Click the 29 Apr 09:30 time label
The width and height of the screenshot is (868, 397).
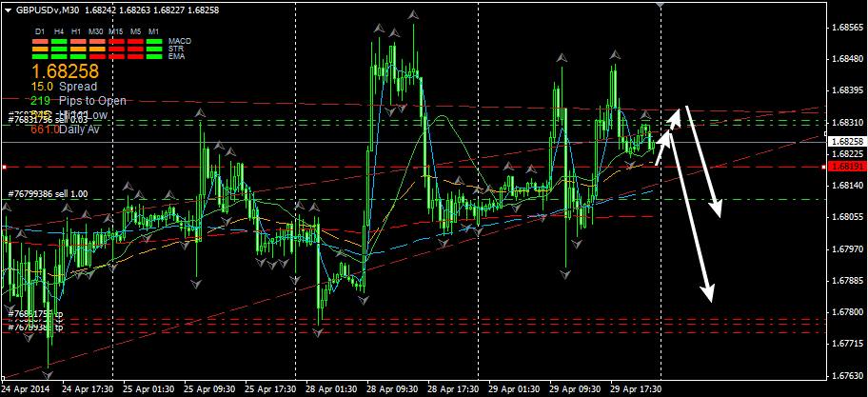coord(575,388)
